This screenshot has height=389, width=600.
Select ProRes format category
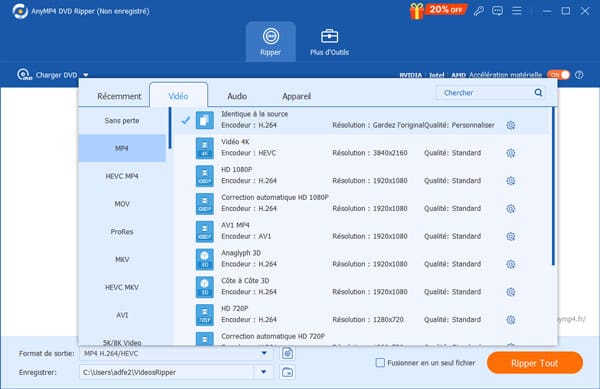(122, 231)
